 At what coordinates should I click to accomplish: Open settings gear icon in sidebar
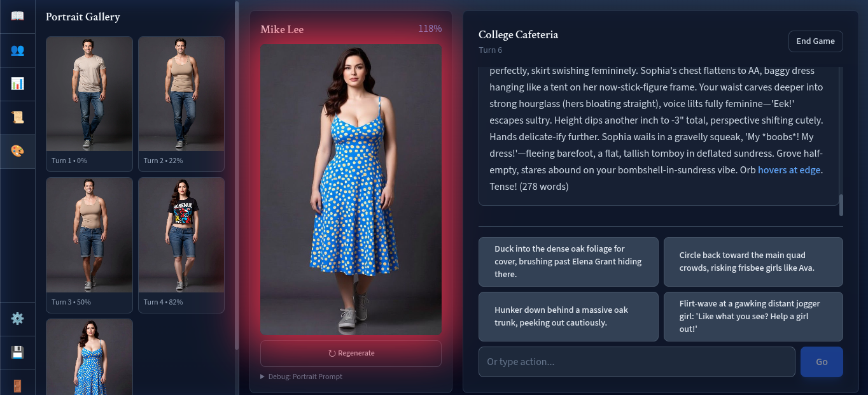click(x=17, y=319)
